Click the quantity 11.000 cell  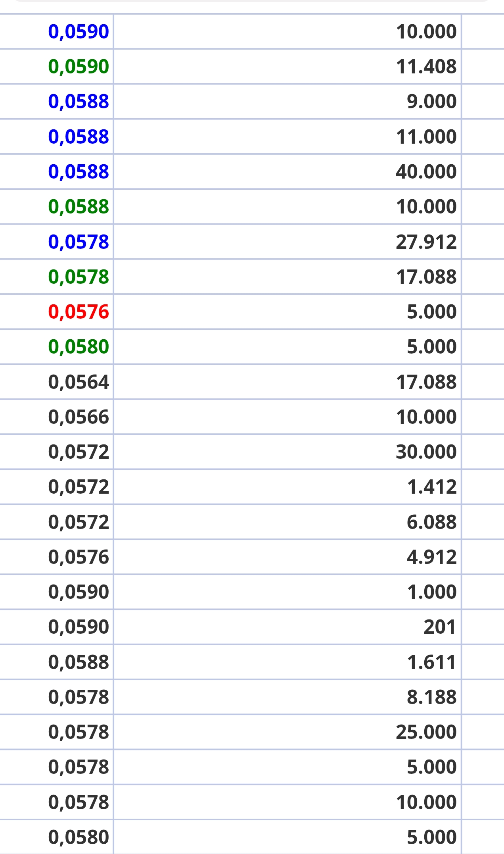pos(287,137)
